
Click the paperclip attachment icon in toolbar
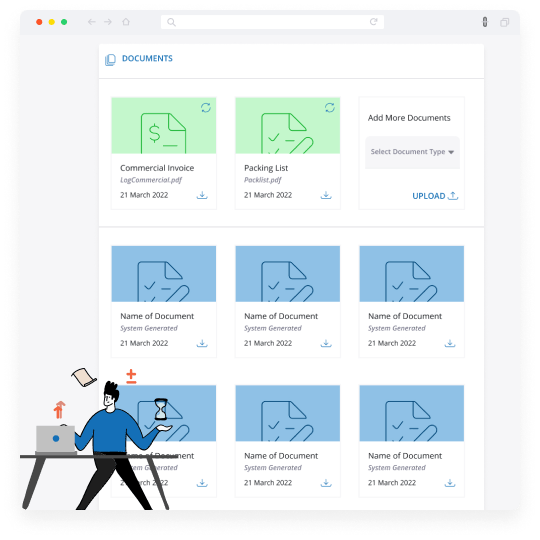pyautogui.click(x=485, y=22)
